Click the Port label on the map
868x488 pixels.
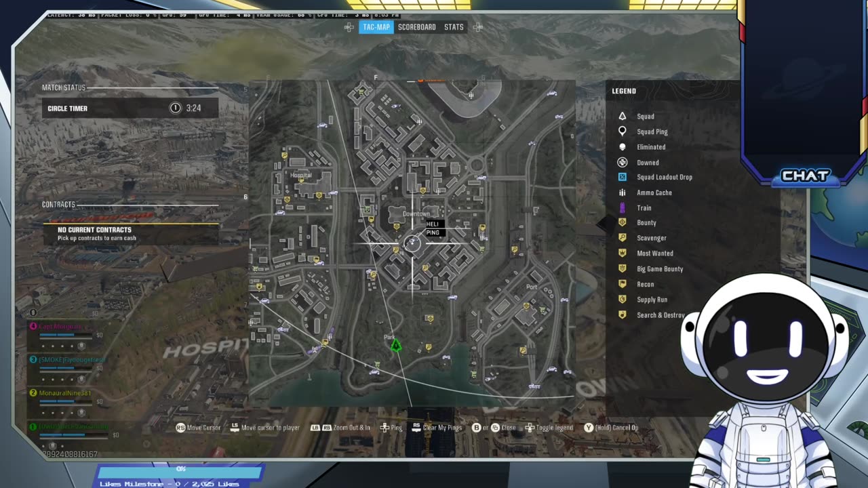click(x=532, y=287)
